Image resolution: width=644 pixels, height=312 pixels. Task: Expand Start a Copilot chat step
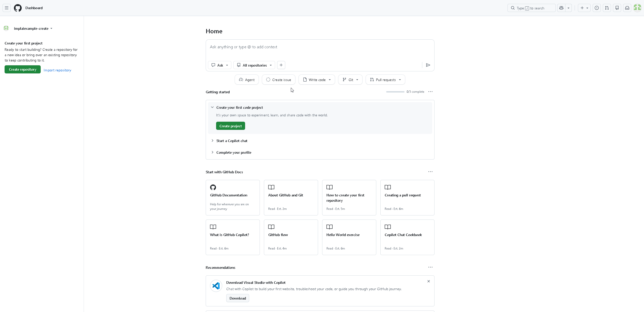point(320,141)
